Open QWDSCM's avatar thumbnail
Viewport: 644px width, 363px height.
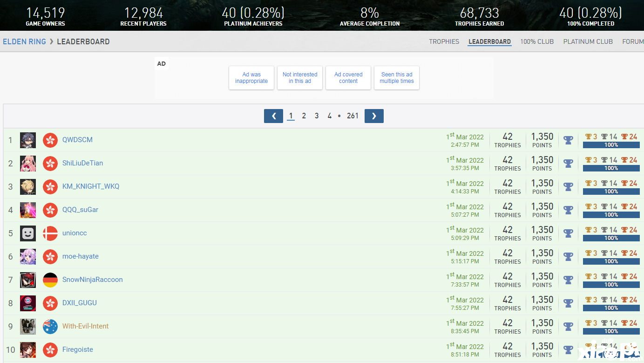click(x=28, y=140)
